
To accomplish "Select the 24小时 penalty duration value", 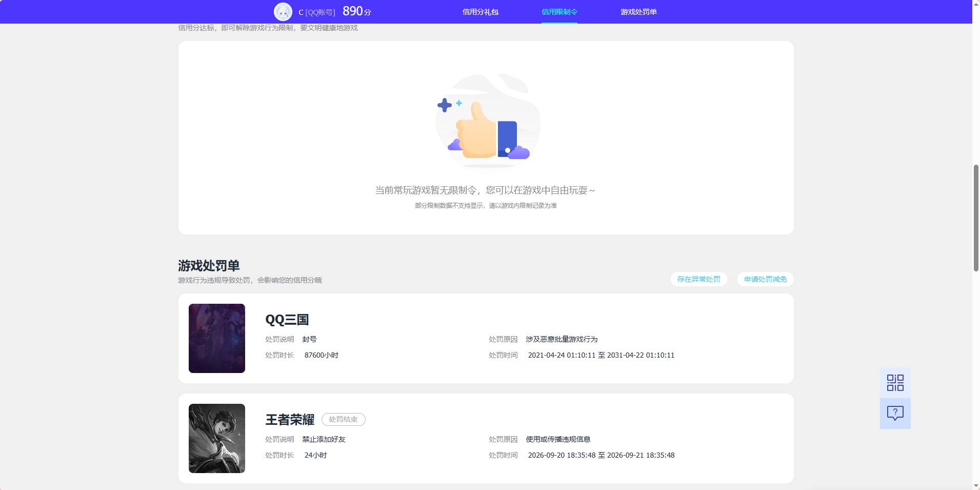I will point(315,455).
